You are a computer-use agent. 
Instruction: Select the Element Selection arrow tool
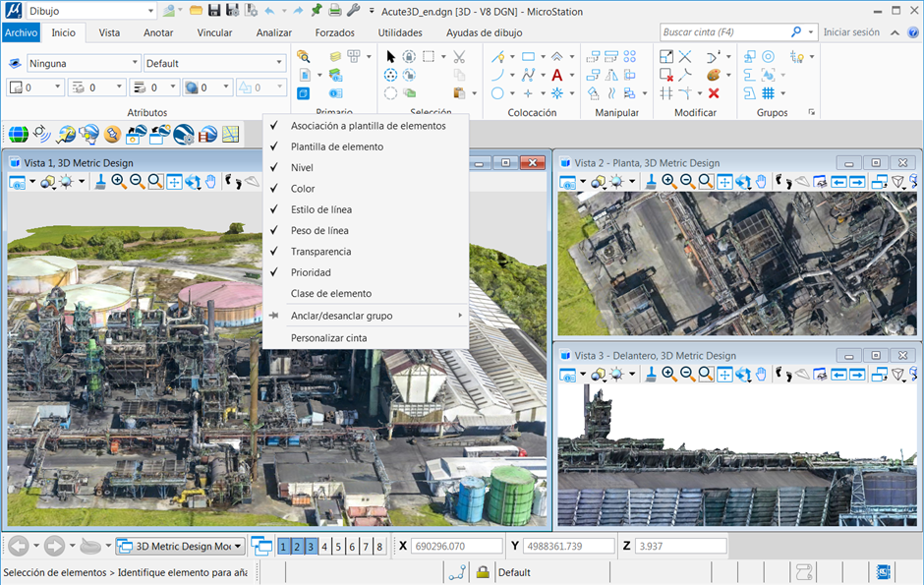coord(390,57)
